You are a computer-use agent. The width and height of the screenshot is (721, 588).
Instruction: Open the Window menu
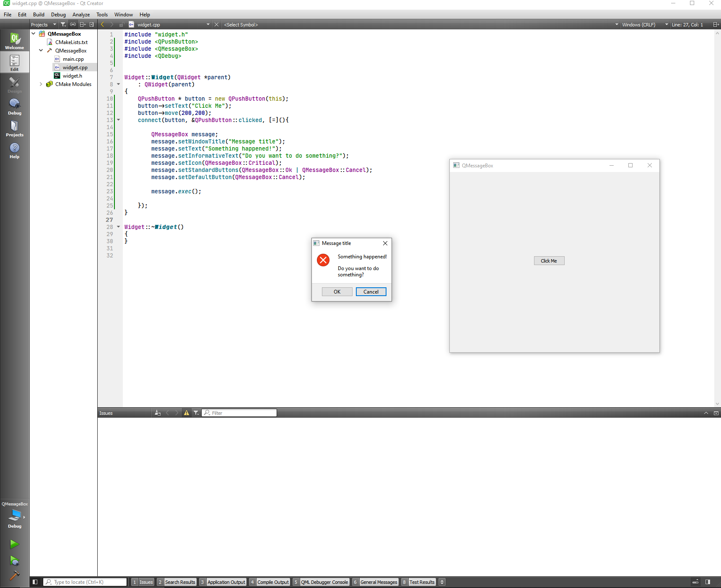click(x=123, y=14)
